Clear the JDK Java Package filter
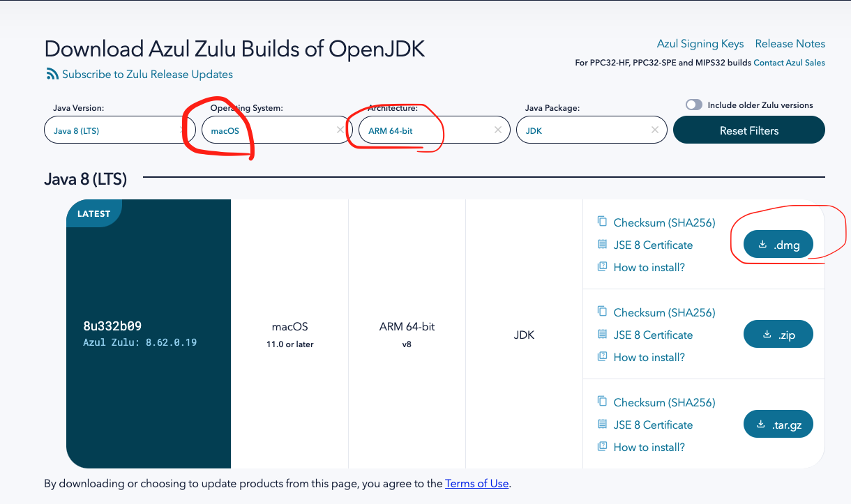 pos(654,130)
